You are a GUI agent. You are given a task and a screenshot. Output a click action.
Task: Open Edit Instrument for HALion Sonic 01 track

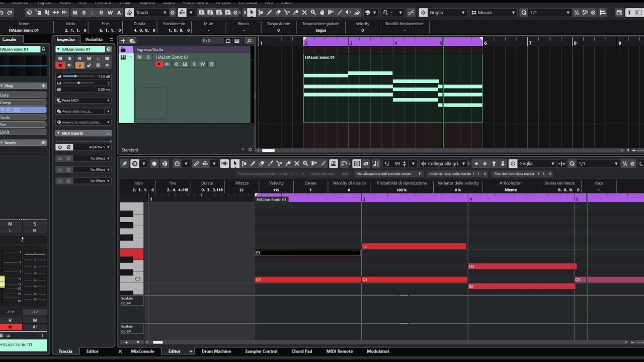(185, 64)
